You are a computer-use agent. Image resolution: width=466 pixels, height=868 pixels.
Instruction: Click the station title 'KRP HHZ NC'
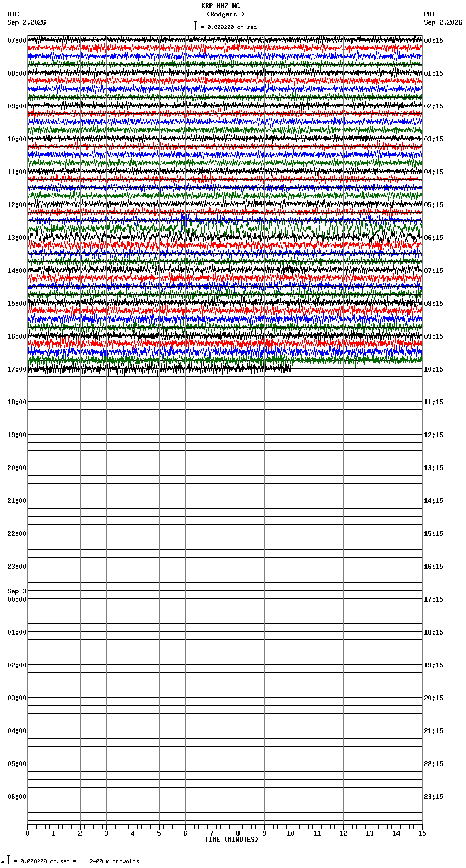click(x=220, y=6)
